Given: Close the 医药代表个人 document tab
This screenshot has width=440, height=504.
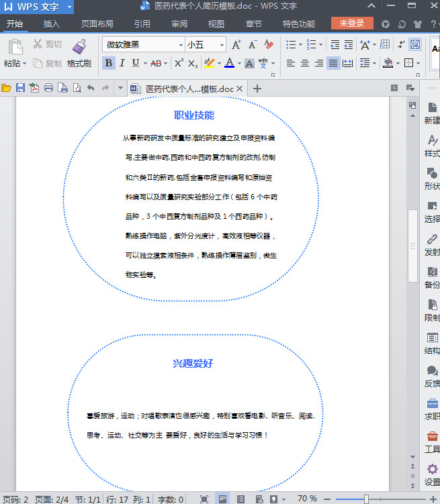Looking at the screenshot, I should 239,89.
